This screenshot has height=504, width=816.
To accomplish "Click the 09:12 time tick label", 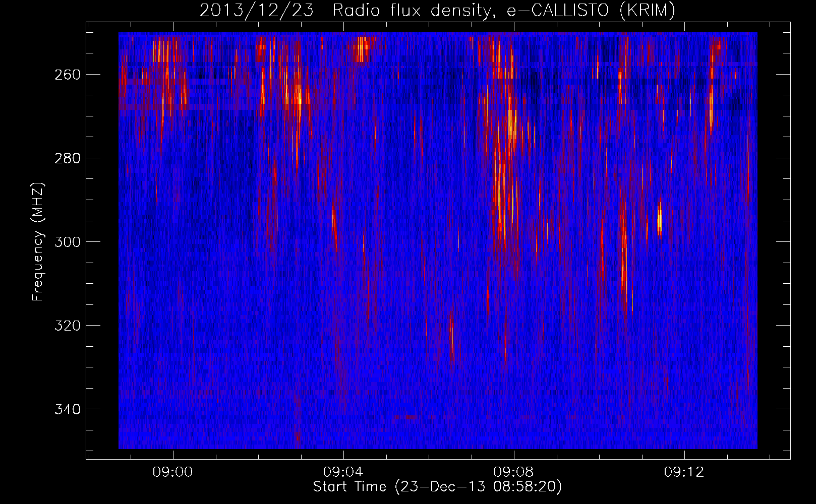I will click(x=684, y=472).
